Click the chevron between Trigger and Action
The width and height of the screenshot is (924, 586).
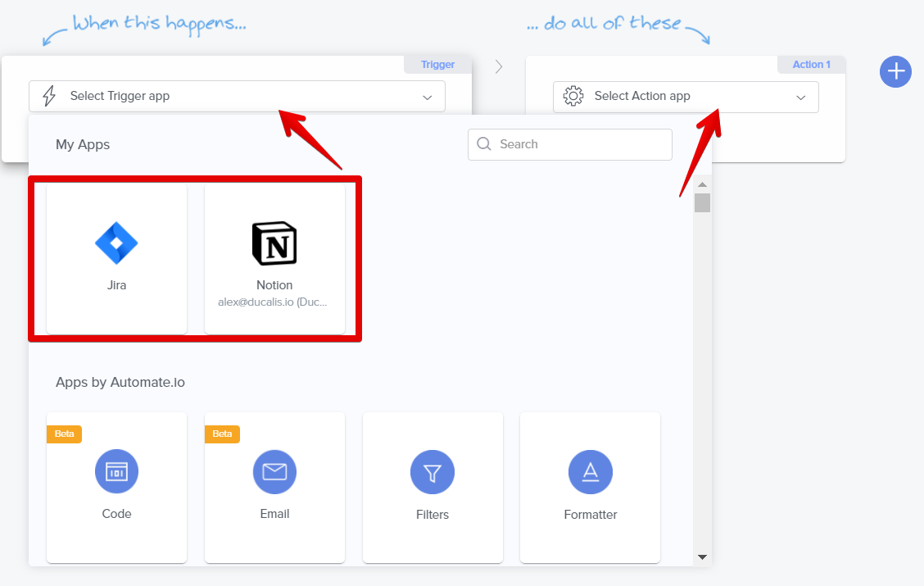pyautogui.click(x=499, y=67)
